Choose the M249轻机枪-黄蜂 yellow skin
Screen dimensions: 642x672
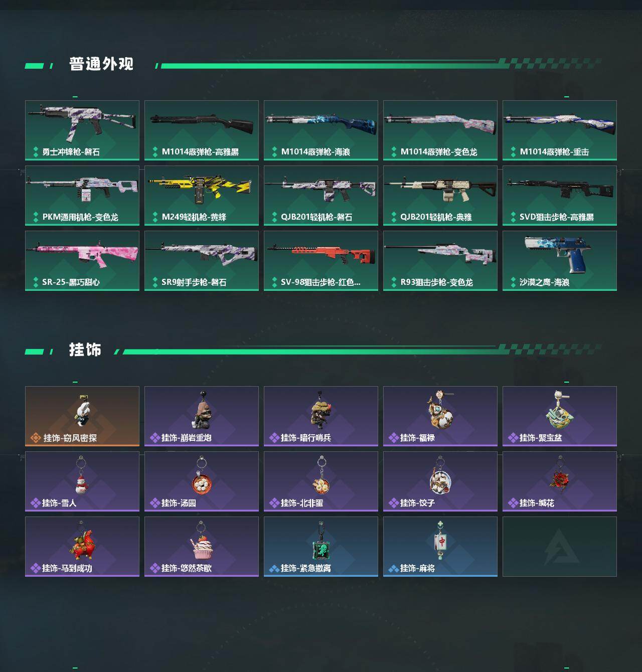tap(202, 196)
